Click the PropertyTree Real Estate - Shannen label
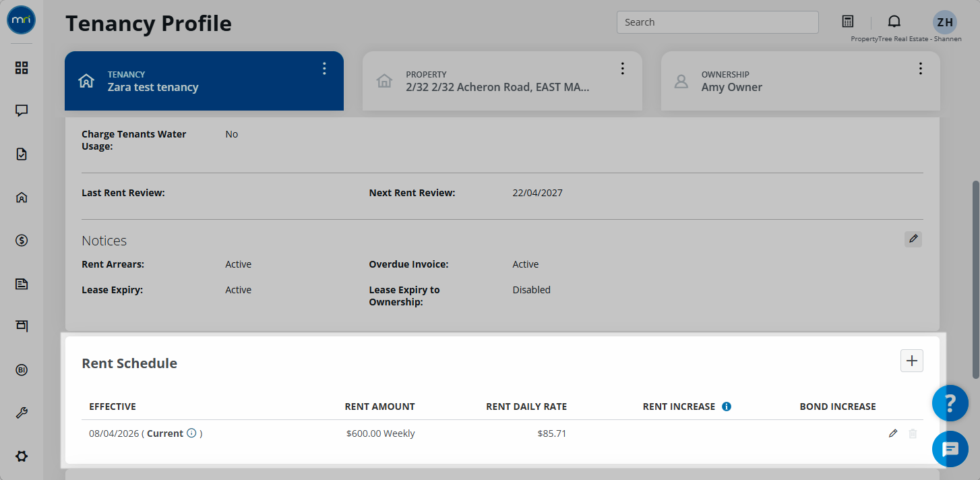 coord(907,39)
